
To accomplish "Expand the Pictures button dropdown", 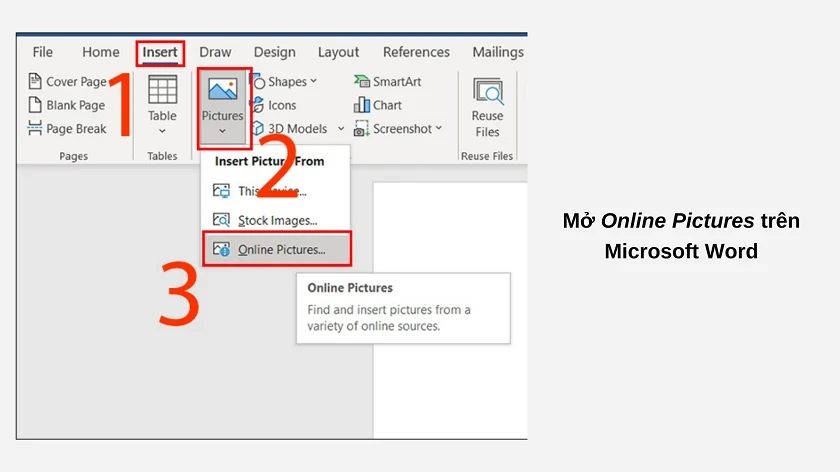I will click(222, 131).
